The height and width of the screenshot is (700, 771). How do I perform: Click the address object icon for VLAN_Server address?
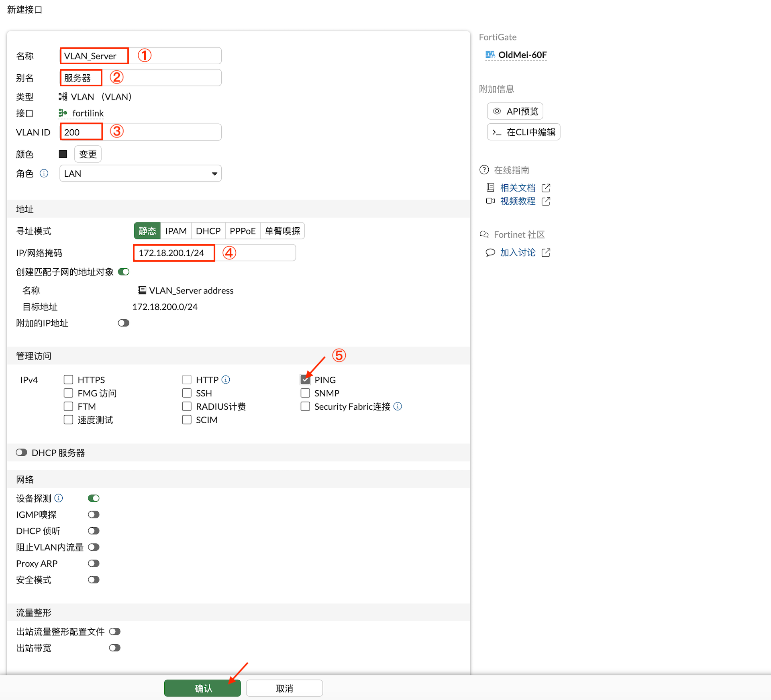pos(142,290)
